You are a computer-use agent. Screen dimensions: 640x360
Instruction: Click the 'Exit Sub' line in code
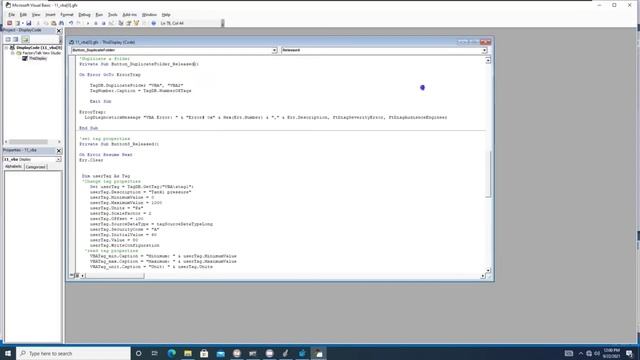click(100, 101)
